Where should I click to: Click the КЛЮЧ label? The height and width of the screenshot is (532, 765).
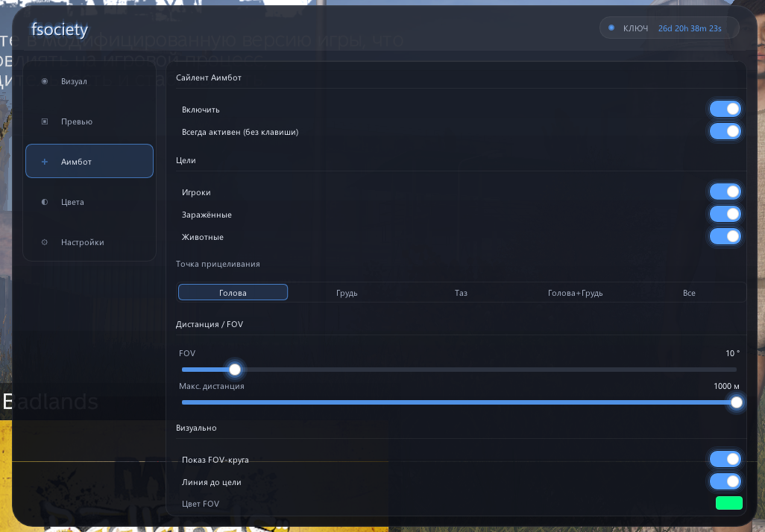[635, 28]
